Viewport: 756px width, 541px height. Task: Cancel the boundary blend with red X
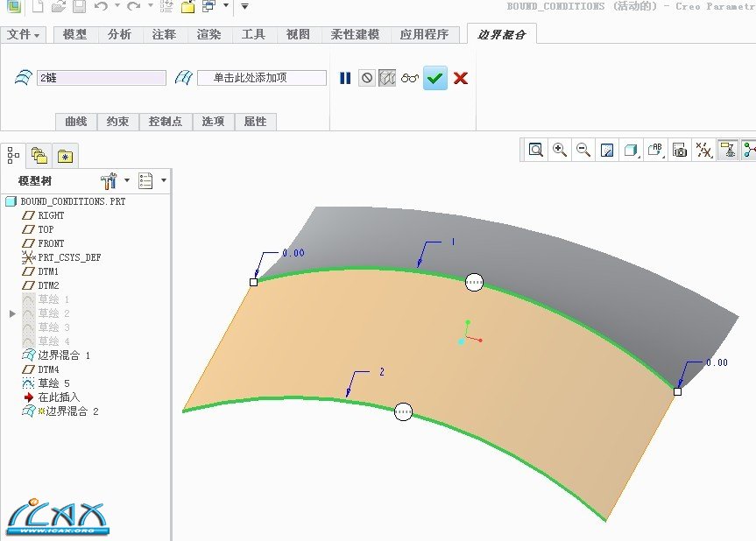tap(461, 78)
